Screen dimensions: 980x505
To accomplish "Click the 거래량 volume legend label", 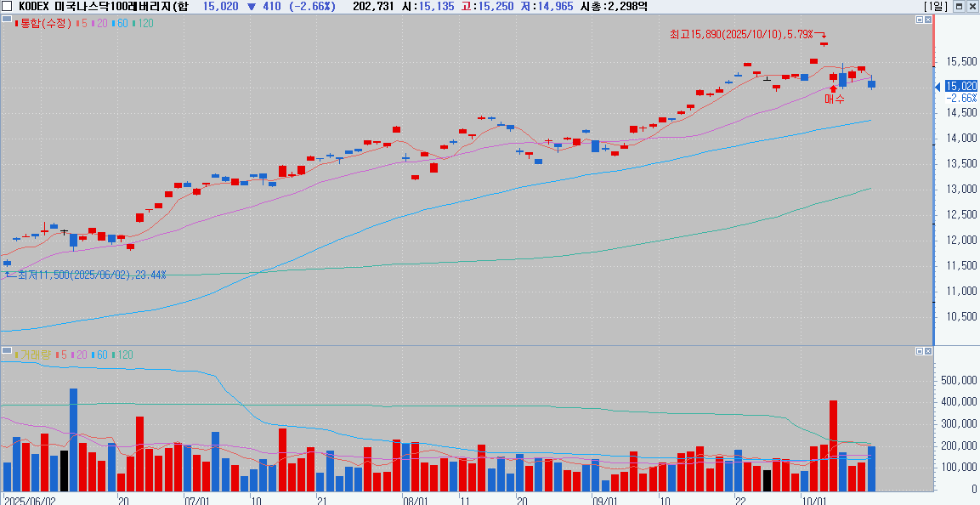I will 34,355.
